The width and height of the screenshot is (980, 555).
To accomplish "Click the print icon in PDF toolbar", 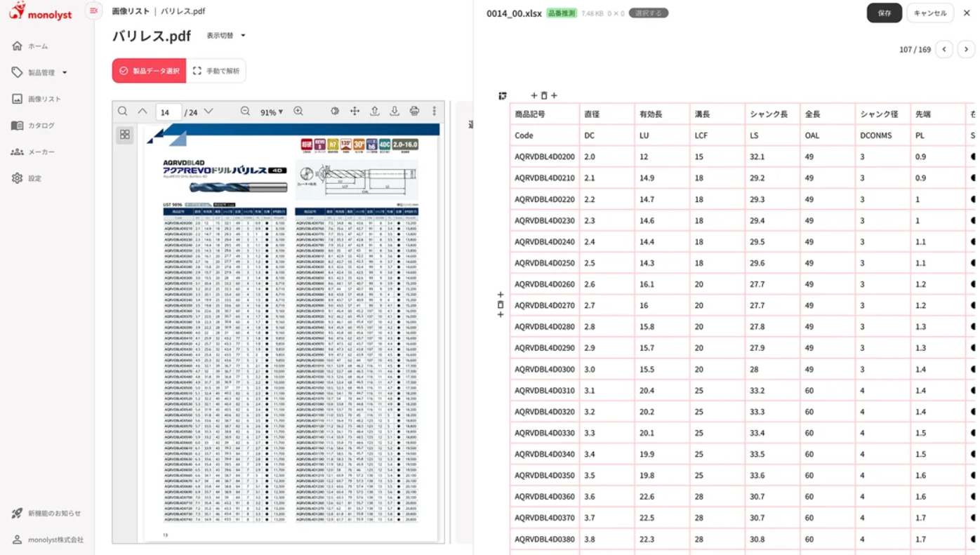I will 414,112.
